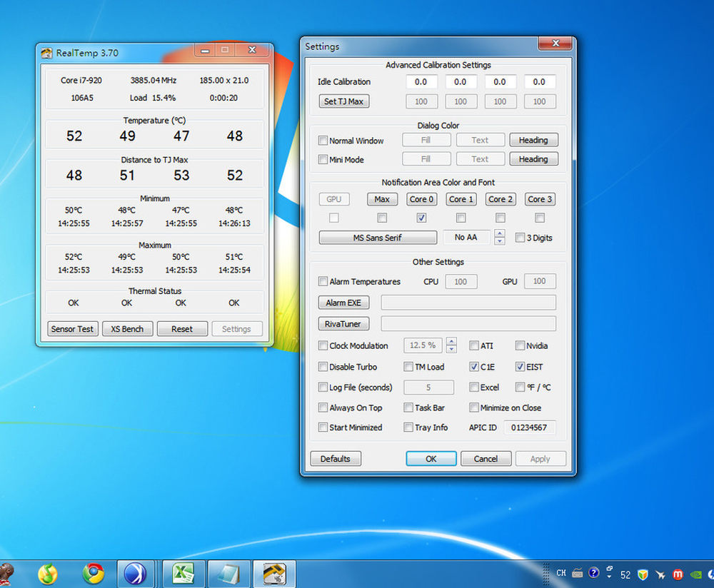Screen dimensions: 714x588
Task: Choose Max notification color
Action: coord(382,199)
